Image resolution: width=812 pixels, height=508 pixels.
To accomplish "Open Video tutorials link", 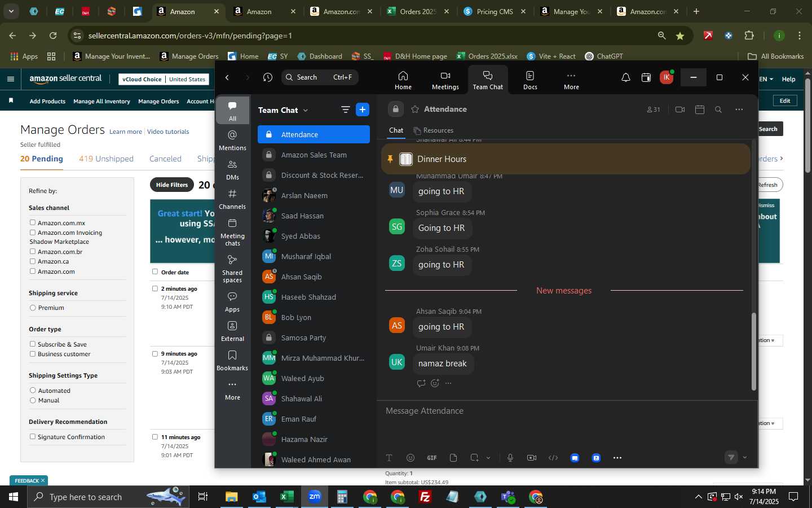I will (x=168, y=132).
